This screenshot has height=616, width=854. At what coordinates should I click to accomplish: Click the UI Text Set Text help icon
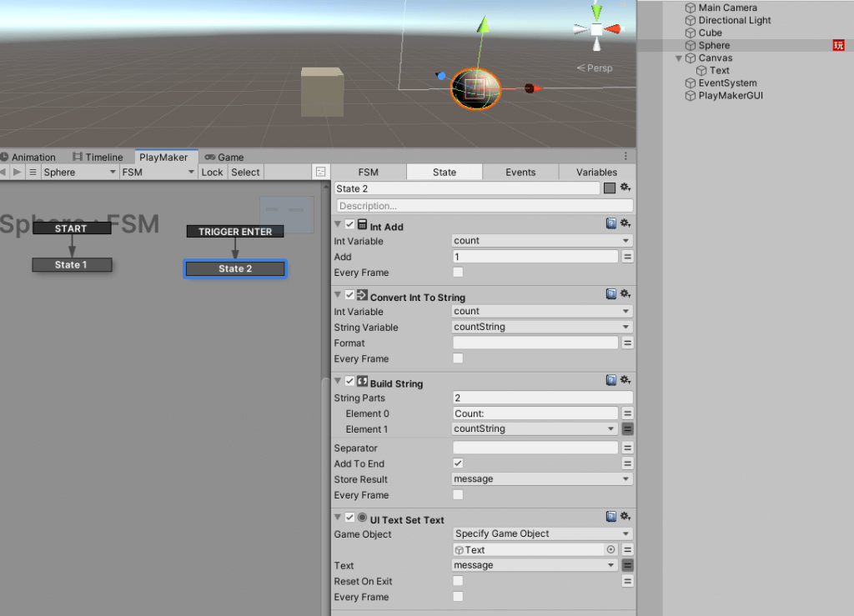point(611,518)
